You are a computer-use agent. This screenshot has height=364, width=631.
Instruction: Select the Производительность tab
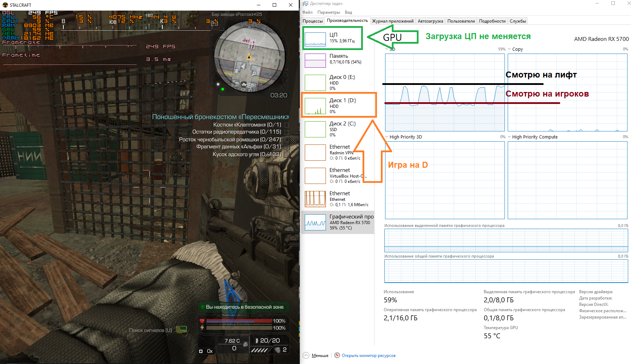347,20
